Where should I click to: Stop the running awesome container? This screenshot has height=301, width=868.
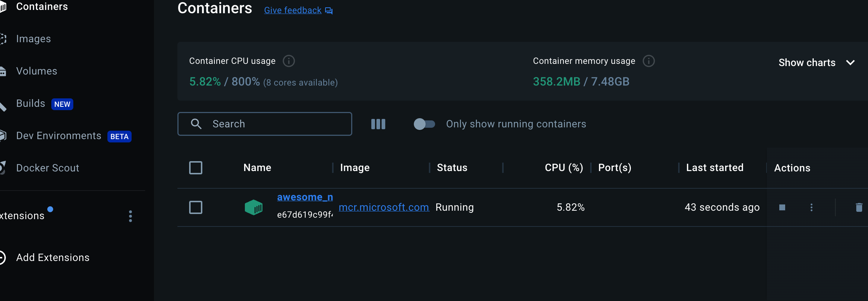click(x=782, y=207)
